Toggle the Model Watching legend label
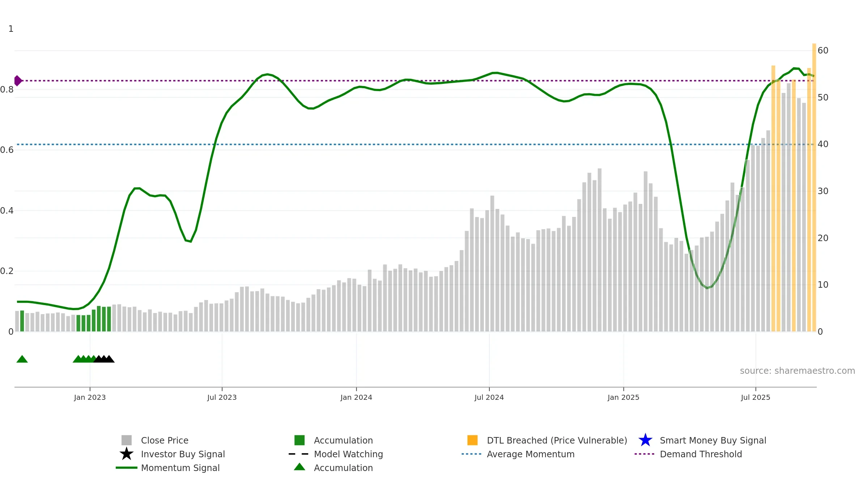The width and height of the screenshot is (868, 488). click(348, 454)
